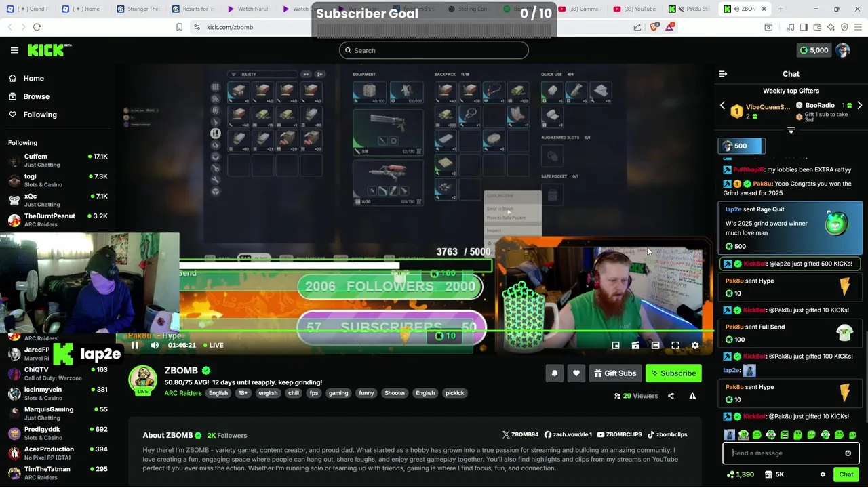Bookmark this page
Image resolution: width=868 pixels, height=488 pixels.
(x=179, y=27)
